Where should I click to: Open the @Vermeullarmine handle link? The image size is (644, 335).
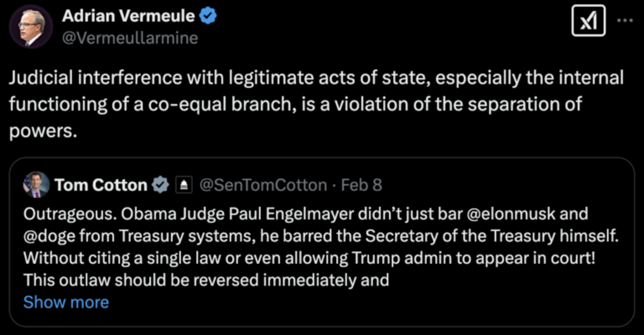pos(130,38)
